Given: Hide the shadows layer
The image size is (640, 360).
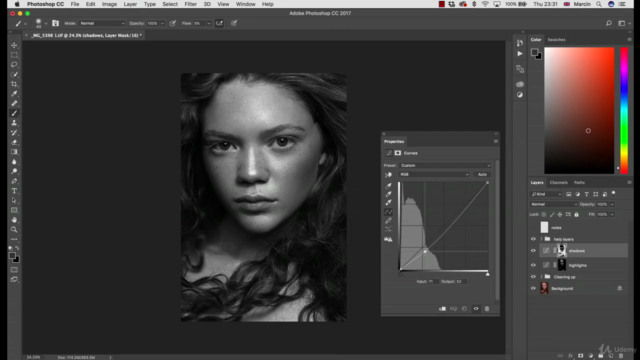Looking at the screenshot, I should [x=533, y=251].
